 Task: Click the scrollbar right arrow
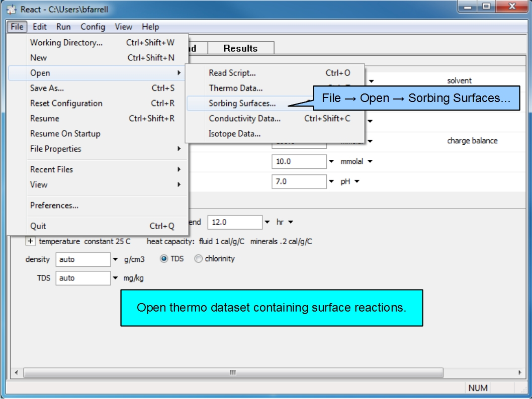tap(520, 372)
